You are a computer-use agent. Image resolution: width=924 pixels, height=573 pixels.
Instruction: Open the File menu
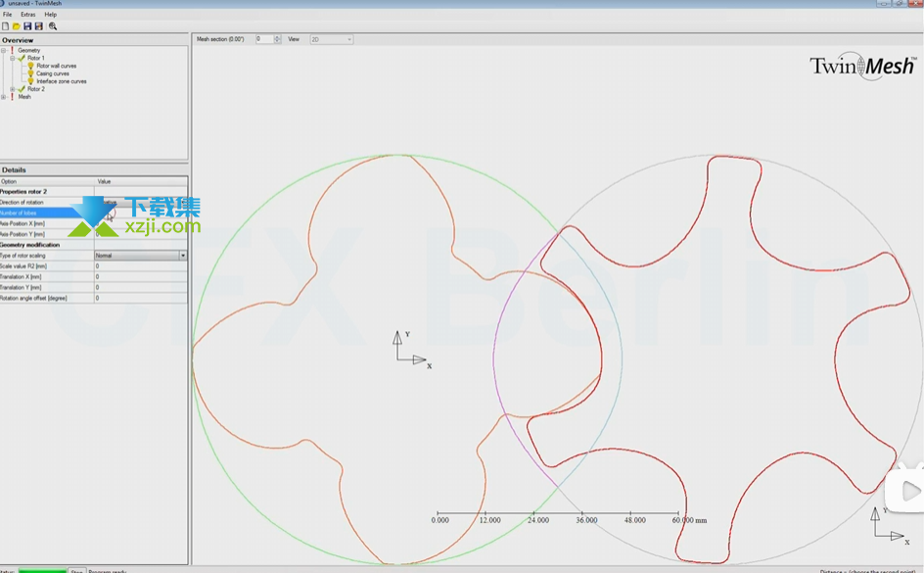click(x=7, y=14)
